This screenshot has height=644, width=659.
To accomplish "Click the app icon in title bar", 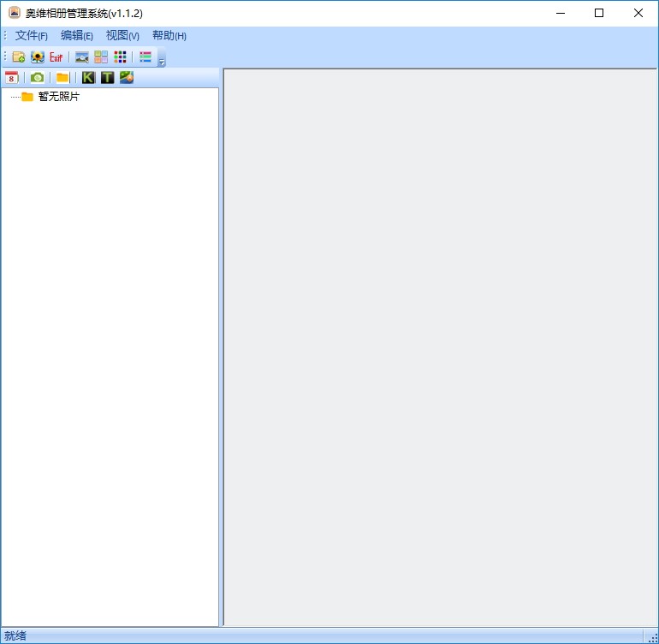I will 15,13.
